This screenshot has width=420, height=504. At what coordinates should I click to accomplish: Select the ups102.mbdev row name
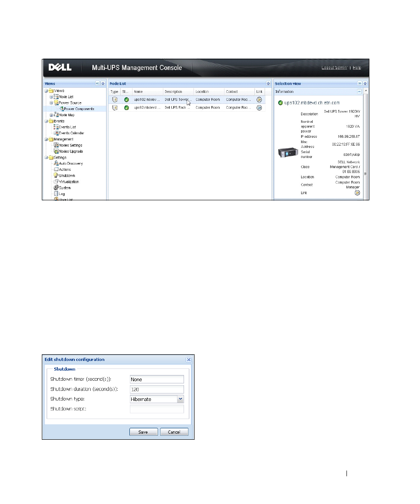147,99
